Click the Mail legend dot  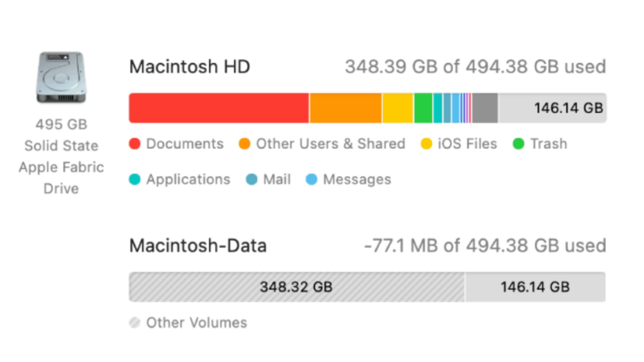pos(252,180)
